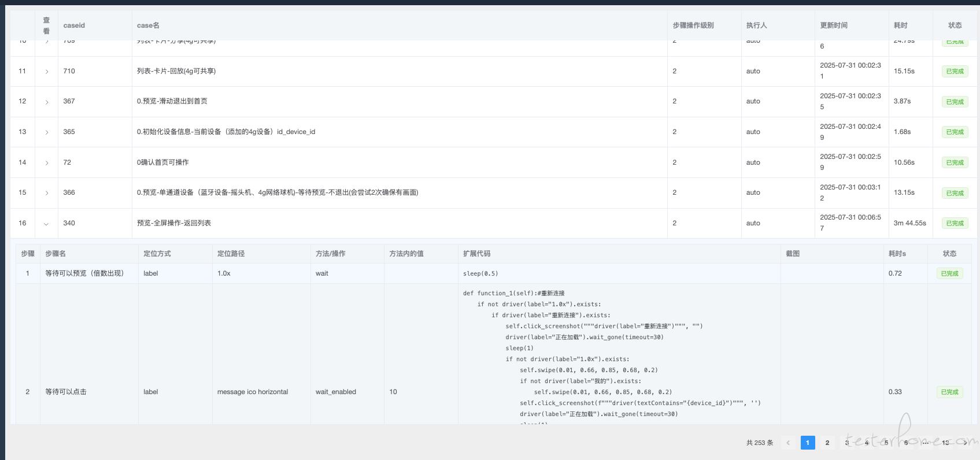Viewport: 980px width, 460px height.
Task: Click 已完成 status tag in row 11
Action: coord(955,72)
